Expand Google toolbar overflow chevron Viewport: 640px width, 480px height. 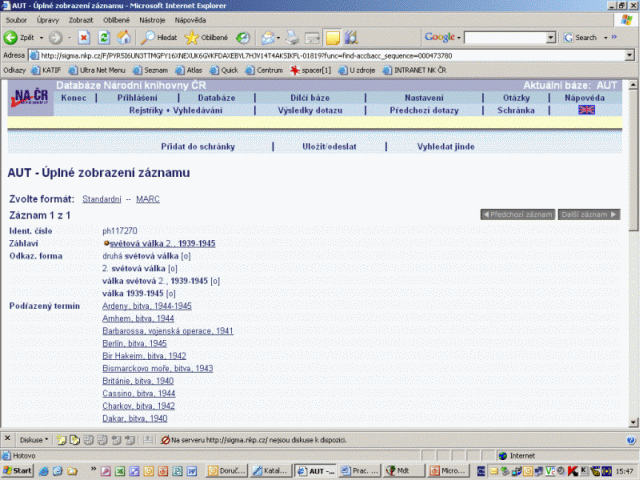click(614, 37)
